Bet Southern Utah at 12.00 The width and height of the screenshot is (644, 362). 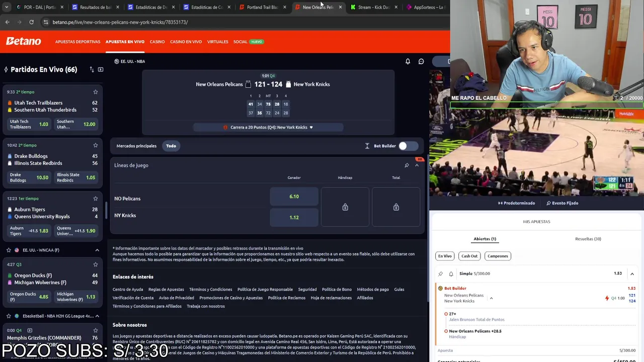75,124
